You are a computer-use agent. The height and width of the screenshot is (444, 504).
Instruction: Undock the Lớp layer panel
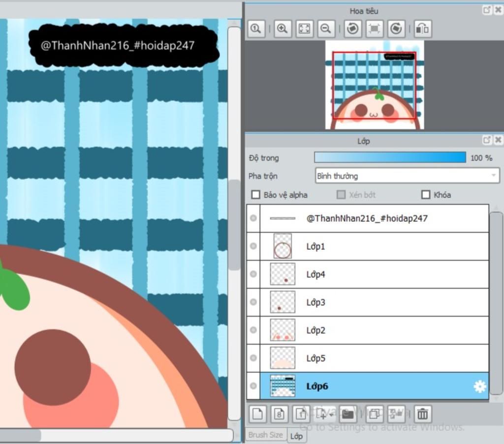(487, 140)
